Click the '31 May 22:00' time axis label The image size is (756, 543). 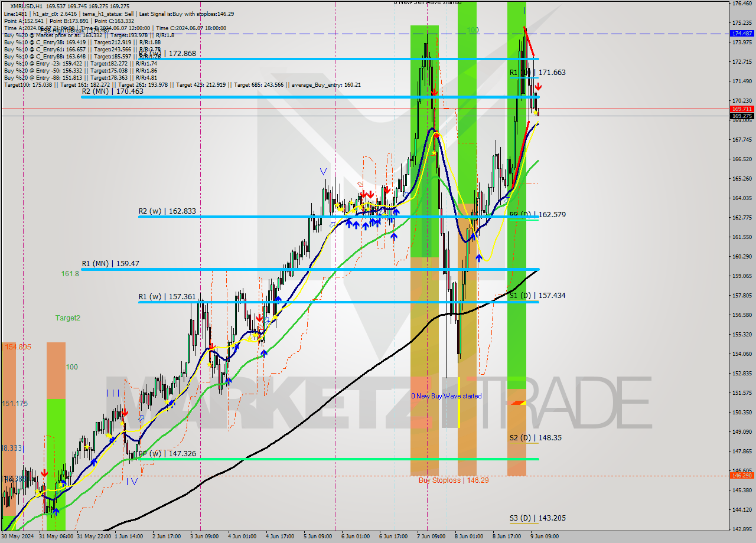click(94, 537)
